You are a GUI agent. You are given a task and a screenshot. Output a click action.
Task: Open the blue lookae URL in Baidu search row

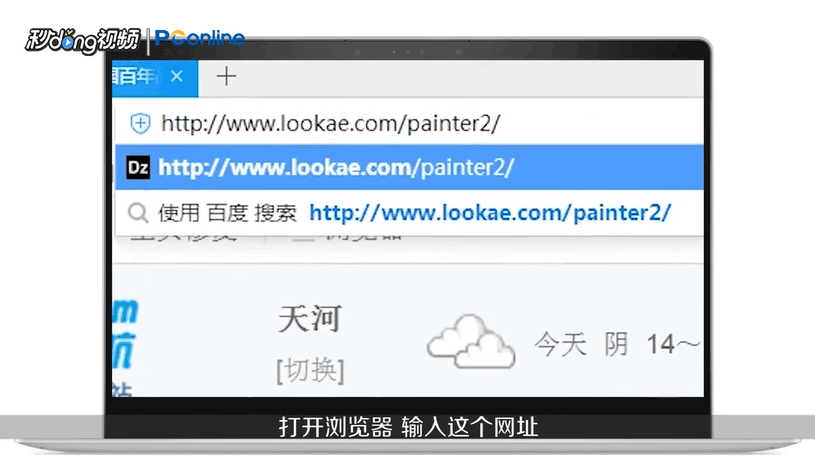click(x=490, y=213)
